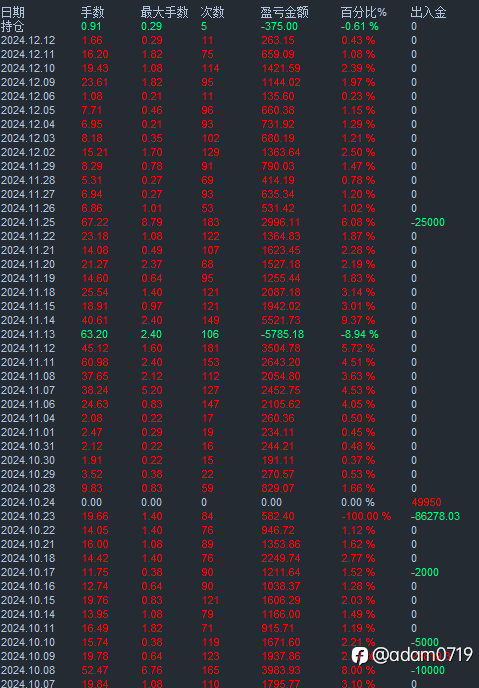Click the -8.94 % percentage cell
Image resolution: width=479 pixels, height=688 pixels.
[x=360, y=335]
